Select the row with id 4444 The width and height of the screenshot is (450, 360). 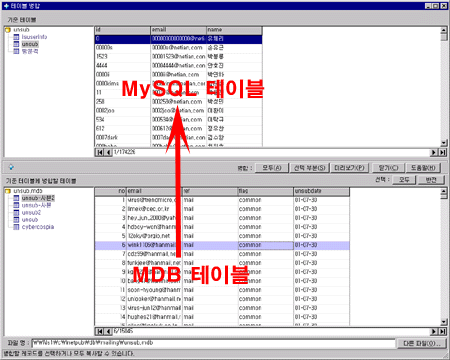point(178,66)
